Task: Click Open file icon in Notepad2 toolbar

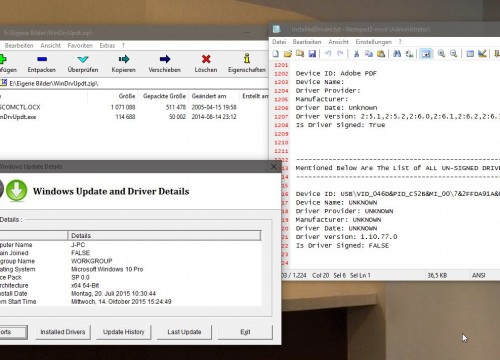Action: point(288,53)
